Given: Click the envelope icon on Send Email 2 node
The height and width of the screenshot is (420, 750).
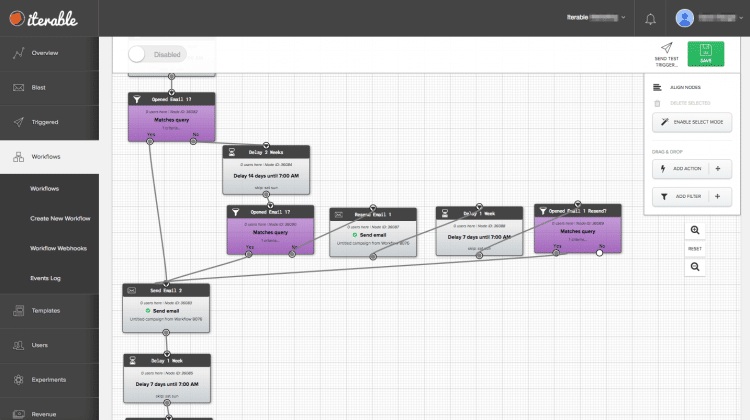Looking at the screenshot, I should [132, 290].
